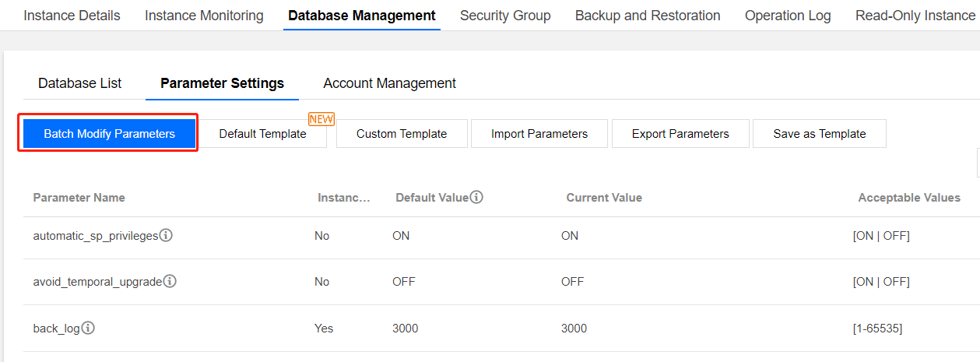Switch to Instance Monitoring tab
Image resolution: width=980 pixels, height=362 pixels.
(x=204, y=16)
